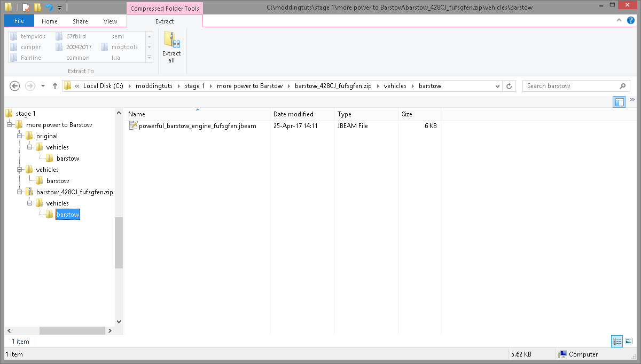Open Help with the question mark icon
This screenshot has height=364, width=641.
[630, 20]
